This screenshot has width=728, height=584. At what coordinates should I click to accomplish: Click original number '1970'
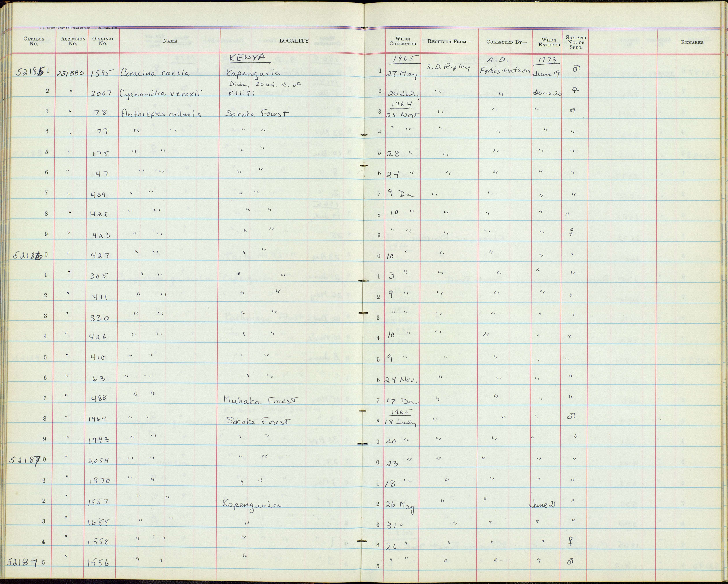[x=99, y=481]
